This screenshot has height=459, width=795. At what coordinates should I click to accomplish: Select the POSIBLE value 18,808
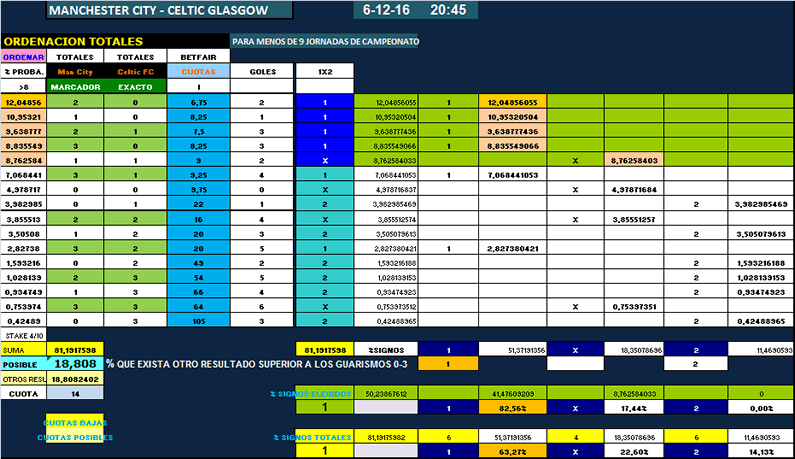click(x=75, y=364)
